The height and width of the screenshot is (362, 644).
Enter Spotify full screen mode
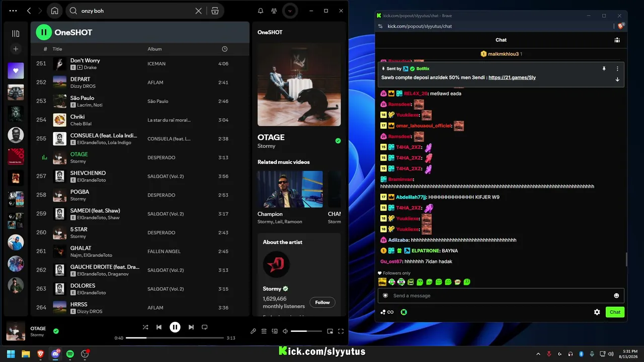pos(341,331)
